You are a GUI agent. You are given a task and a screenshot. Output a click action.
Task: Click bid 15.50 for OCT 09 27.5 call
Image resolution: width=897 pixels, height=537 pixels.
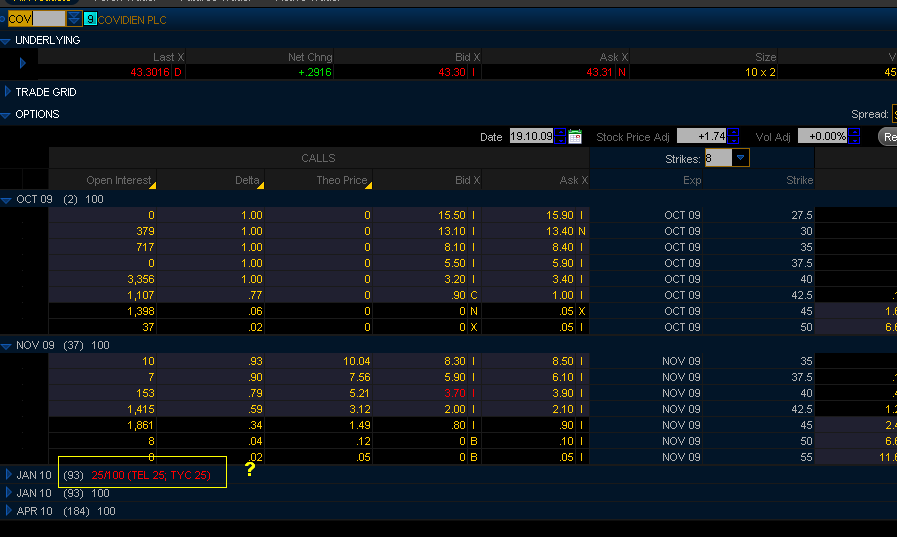[452, 215]
